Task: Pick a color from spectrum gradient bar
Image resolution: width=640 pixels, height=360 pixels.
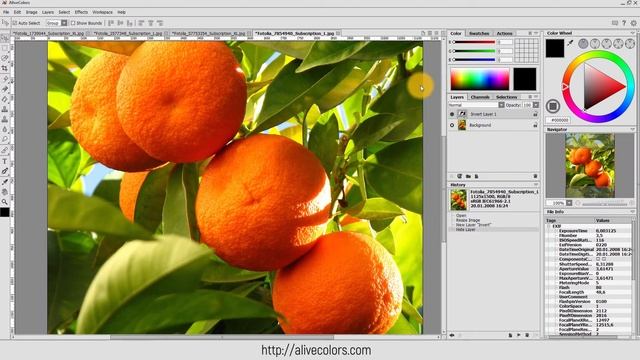Action: 480,79
